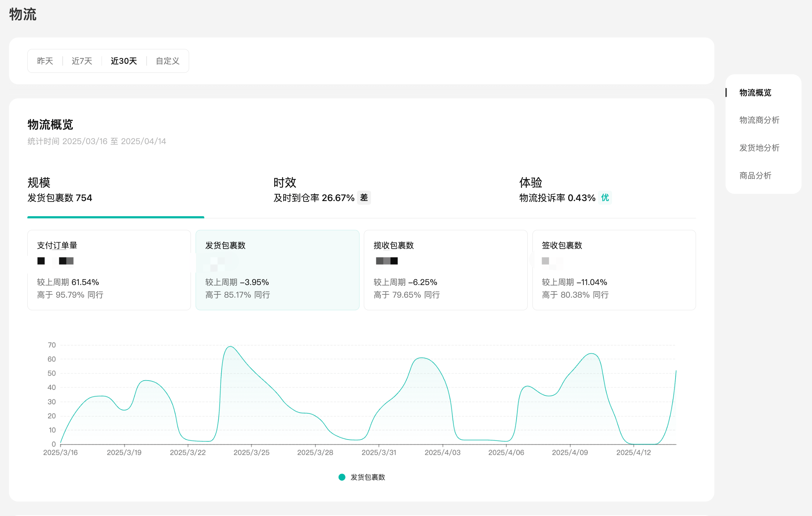Select 昨天 time range
This screenshot has height=516, width=812.
tap(45, 61)
